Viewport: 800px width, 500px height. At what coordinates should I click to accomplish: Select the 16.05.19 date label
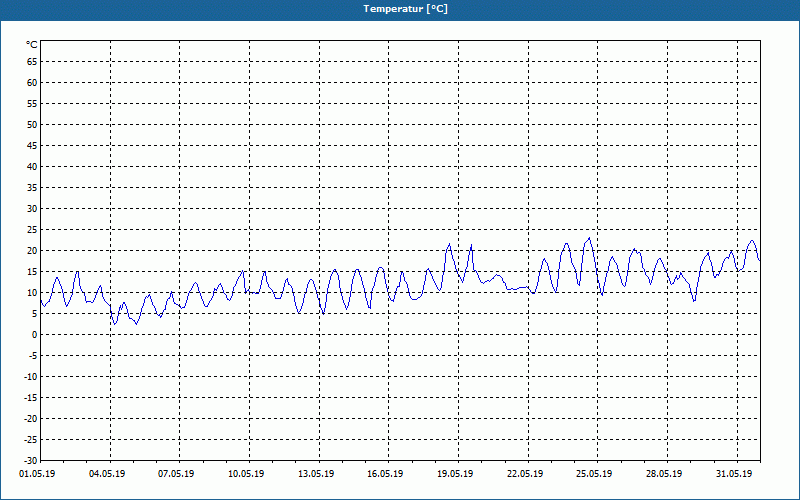pos(386,474)
